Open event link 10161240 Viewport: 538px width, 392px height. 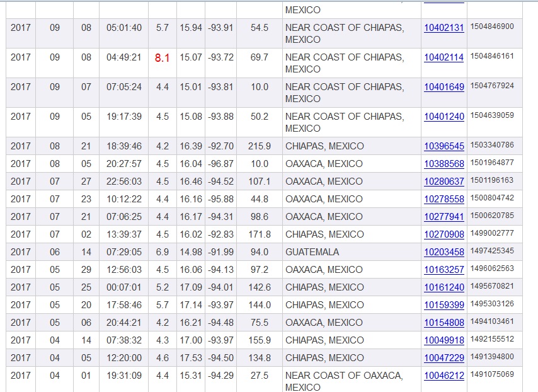(444, 287)
